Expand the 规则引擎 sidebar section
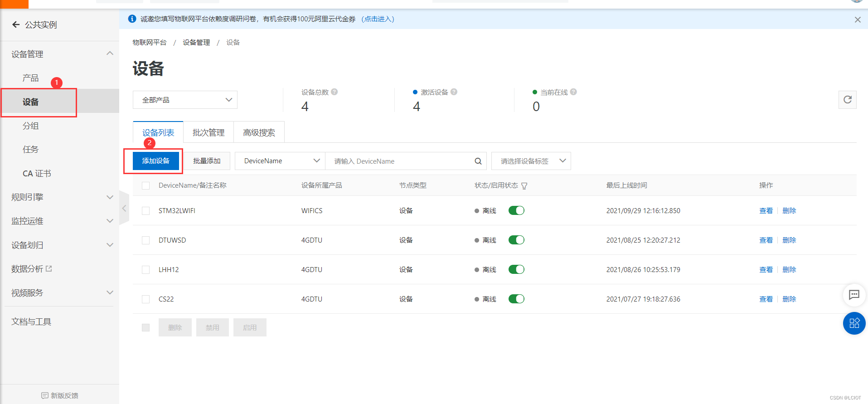Image resolution: width=868 pixels, height=404 pixels. (x=110, y=197)
